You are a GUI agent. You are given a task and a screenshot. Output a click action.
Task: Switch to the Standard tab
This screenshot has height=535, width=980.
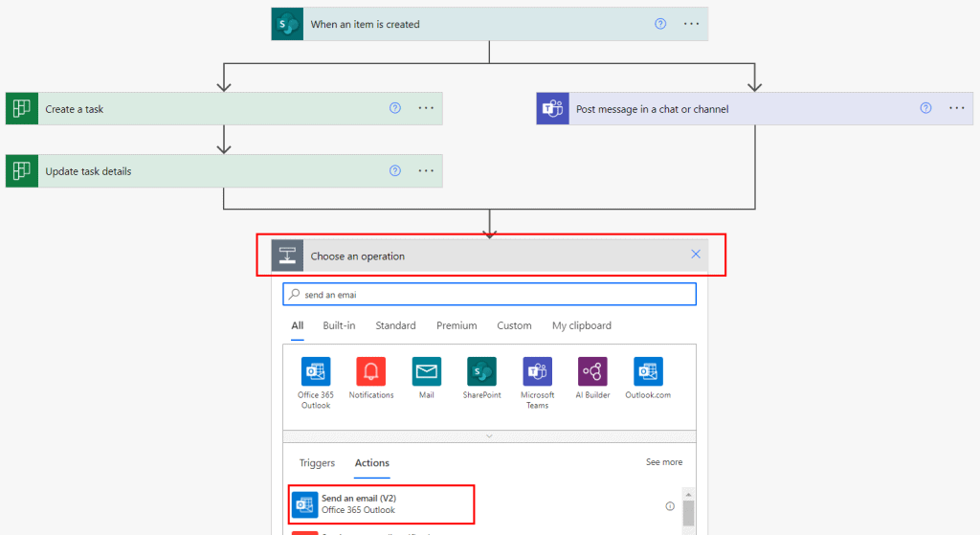coord(395,325)
